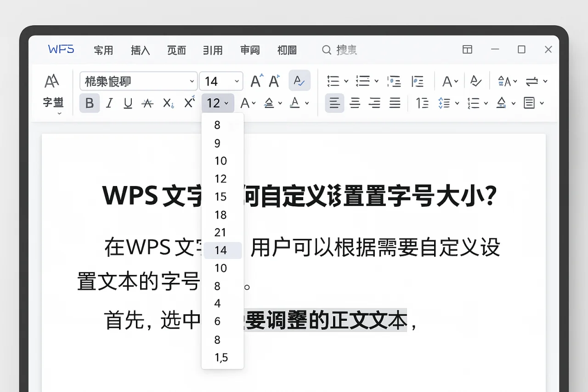
Task: Choose size 21 in the font size dropdown
Action: (221, 233)
